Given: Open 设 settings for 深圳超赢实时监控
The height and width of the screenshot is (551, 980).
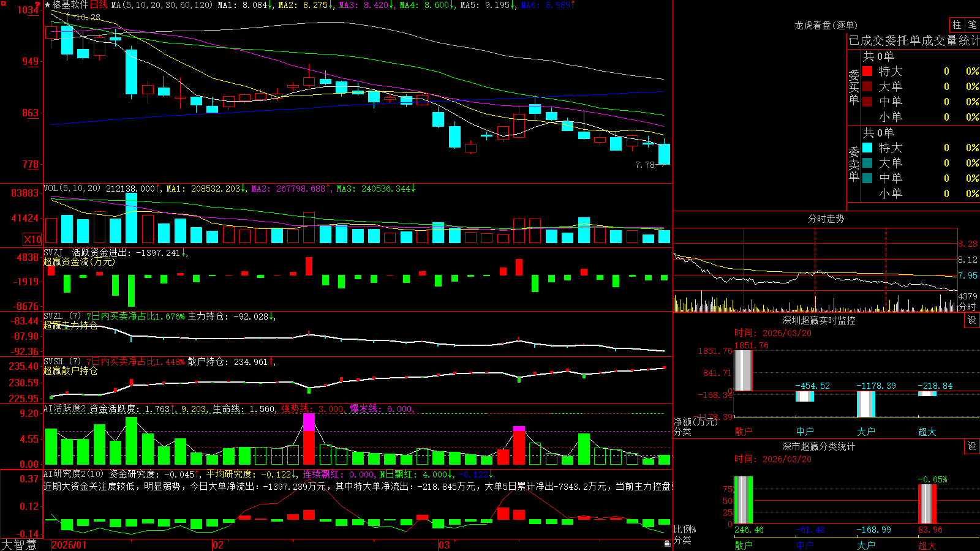Looking at the screenshot, I should (x=972, y=320).
